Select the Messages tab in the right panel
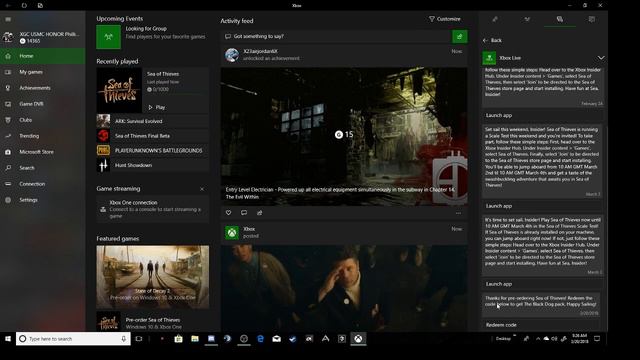The width and height of the screenshot is (640, 360). coord(560,19)
